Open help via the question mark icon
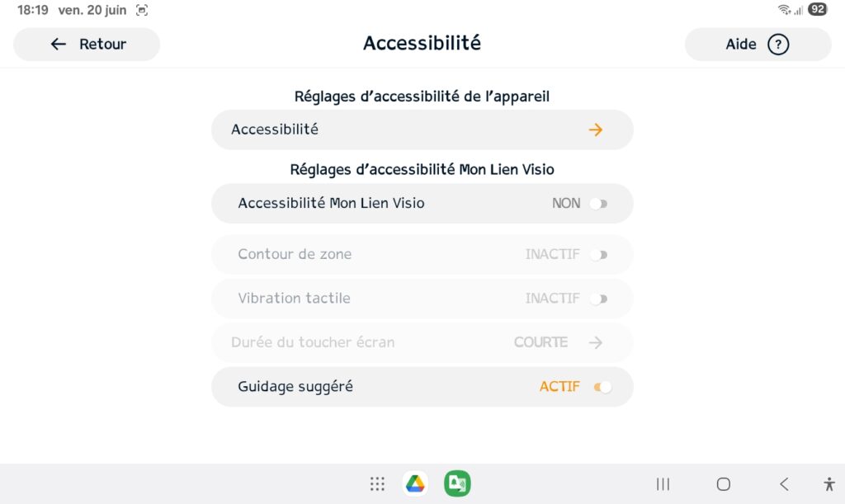 (778, 45)
